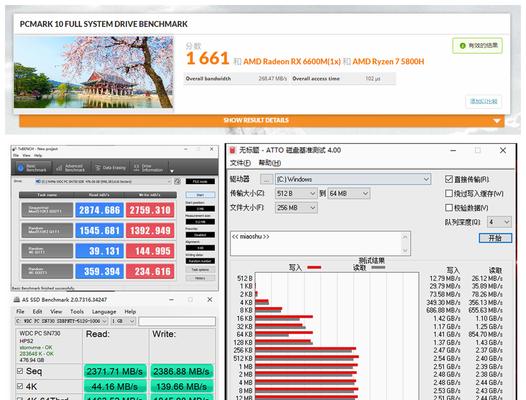Click TxBENCH Start button
Screen dimensions: 526x400
[x=200, y=195]
